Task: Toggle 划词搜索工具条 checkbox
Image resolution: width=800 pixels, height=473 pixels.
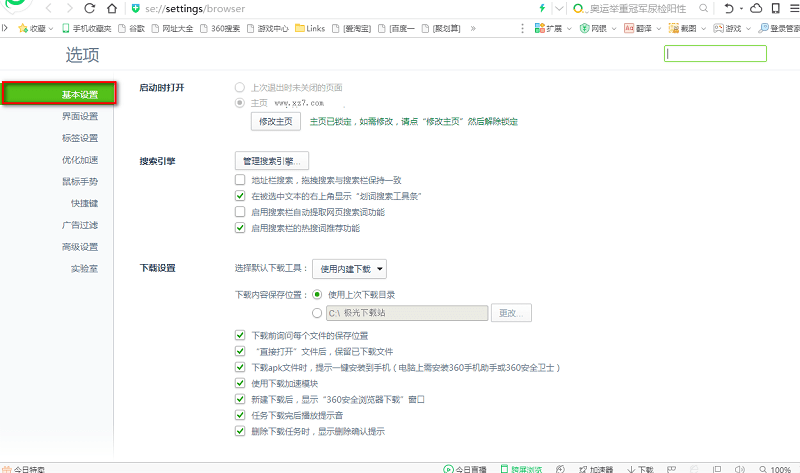Action: (240, 195)
